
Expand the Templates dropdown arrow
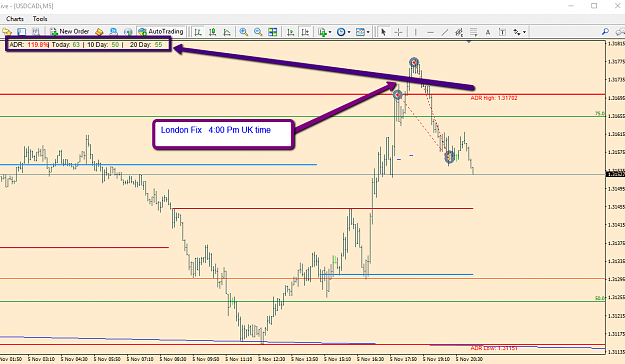coord(368,32)
